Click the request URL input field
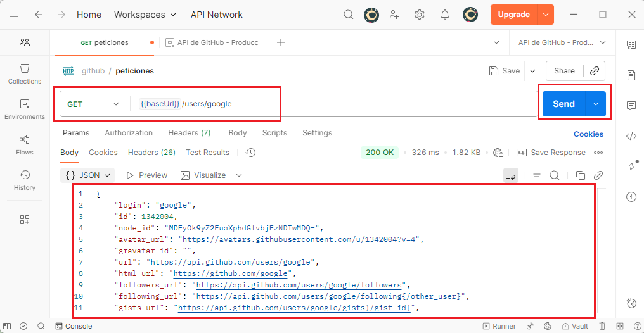This screenshot has width=644, height=333. [x=317, y=104]
